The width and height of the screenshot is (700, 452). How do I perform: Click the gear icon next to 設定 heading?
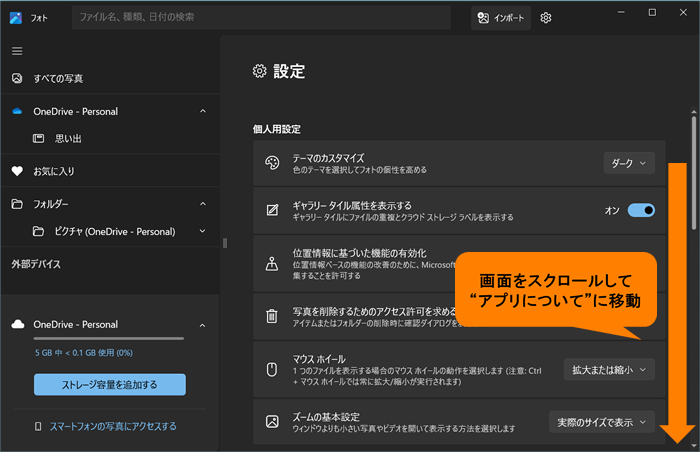pyautogui.click(x=259, y=71)
